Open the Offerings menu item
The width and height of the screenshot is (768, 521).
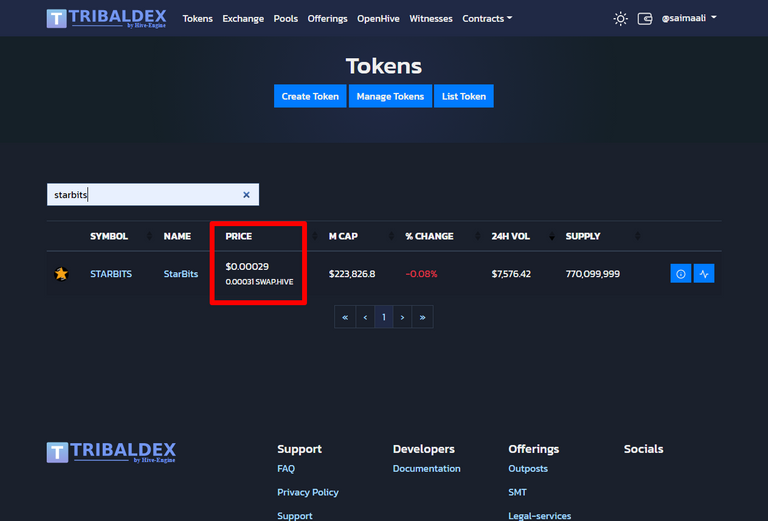pos(327,19)
